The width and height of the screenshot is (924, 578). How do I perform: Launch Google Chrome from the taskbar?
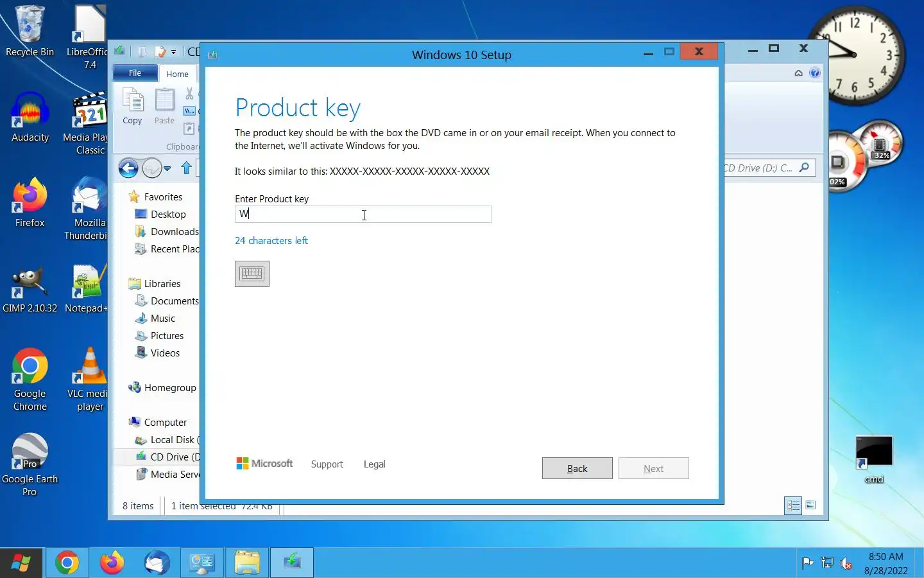[x=67, y=563]
